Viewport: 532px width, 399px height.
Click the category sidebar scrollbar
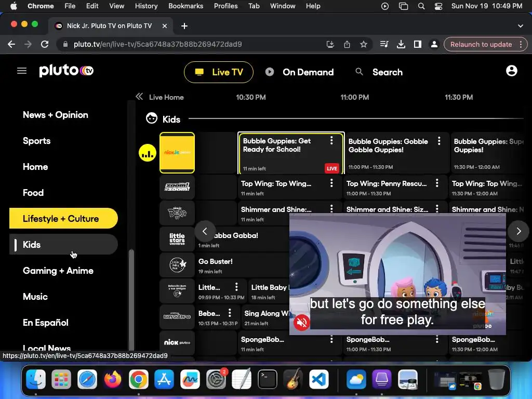pos(131,300)
